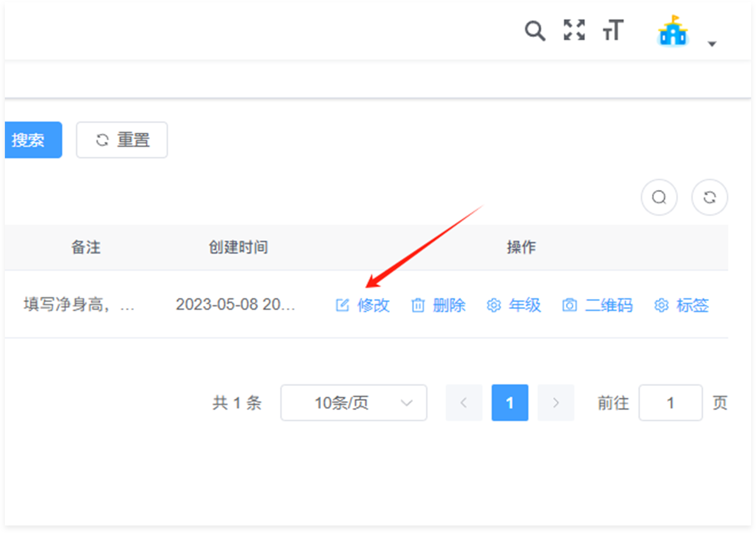This screenshot has width=756, height=533.
Task: Click the 操作 column header
Action: (522, 247)
